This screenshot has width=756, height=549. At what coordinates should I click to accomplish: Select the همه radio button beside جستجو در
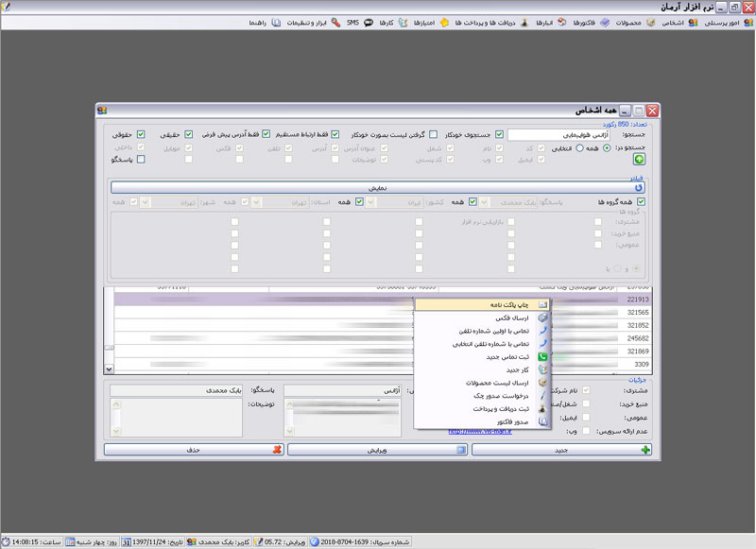click(607, 148)
